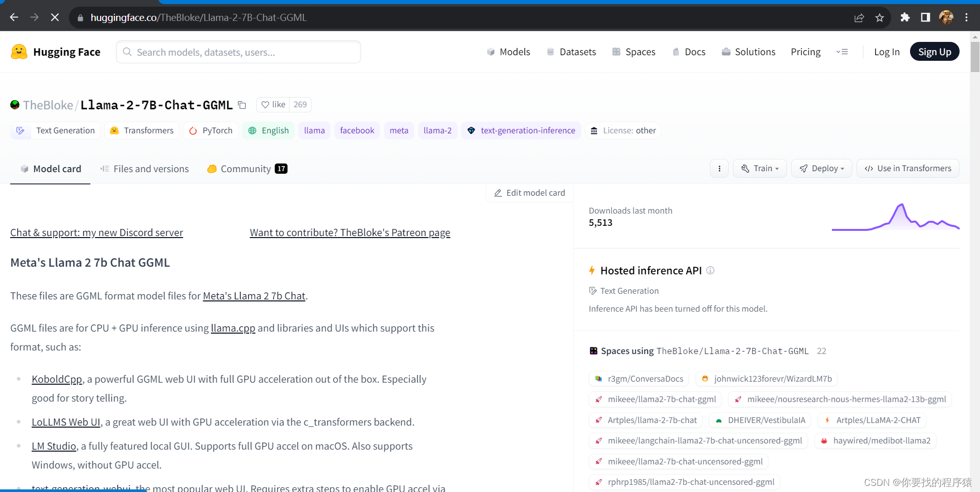Click the TheBloke author link
Image resolution: width=980 pixels, height=492 pixels.
click(48, 105)
